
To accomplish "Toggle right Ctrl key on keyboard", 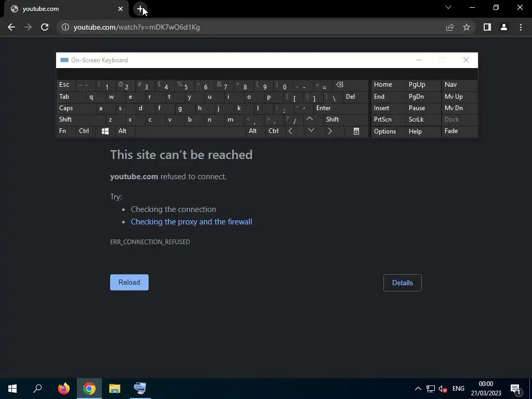I will [275, 131].
